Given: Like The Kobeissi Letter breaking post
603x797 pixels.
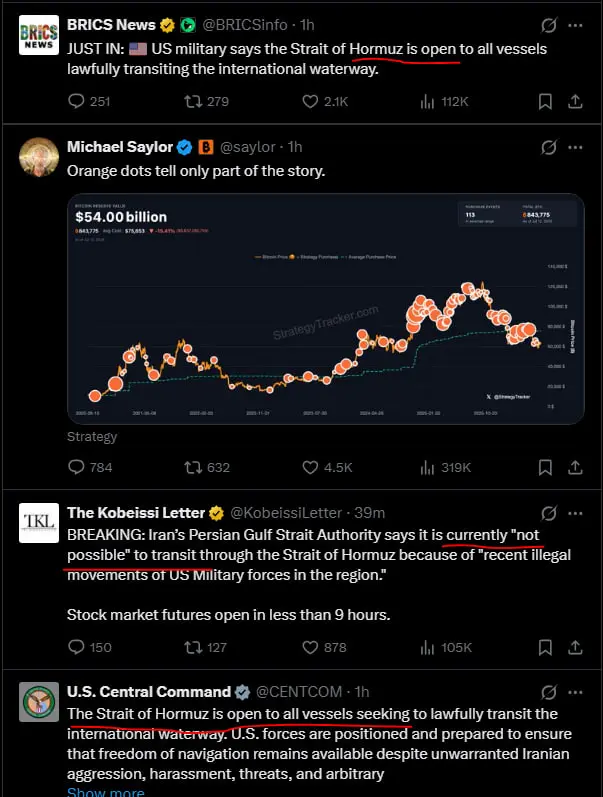Looking at the screenshot, I should click(x=324, y=647).
